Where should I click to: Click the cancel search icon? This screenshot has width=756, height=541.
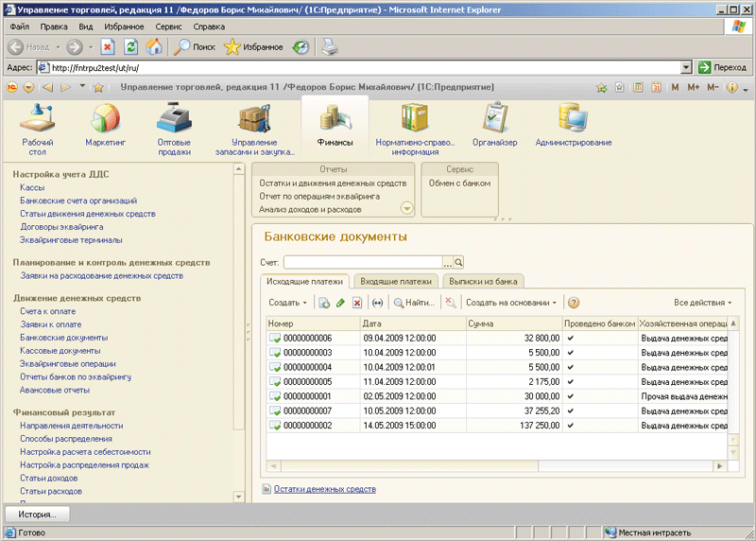[x=451, y=303]
